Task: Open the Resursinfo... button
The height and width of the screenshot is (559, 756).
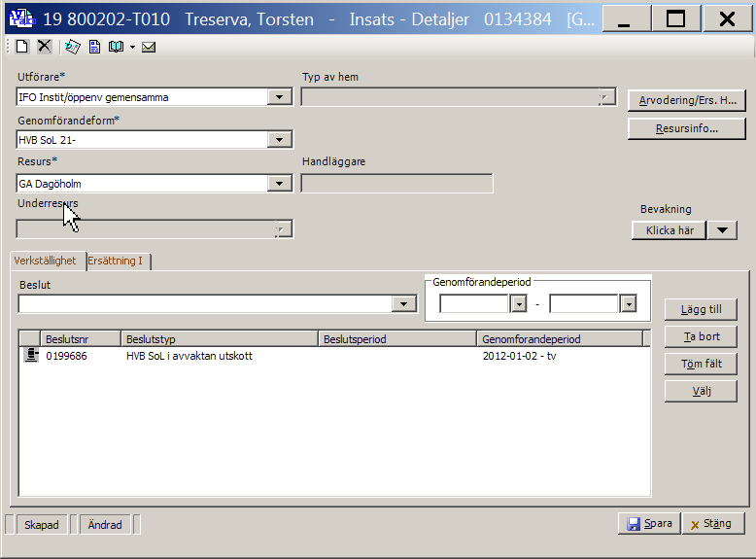Action: point(687,128)
